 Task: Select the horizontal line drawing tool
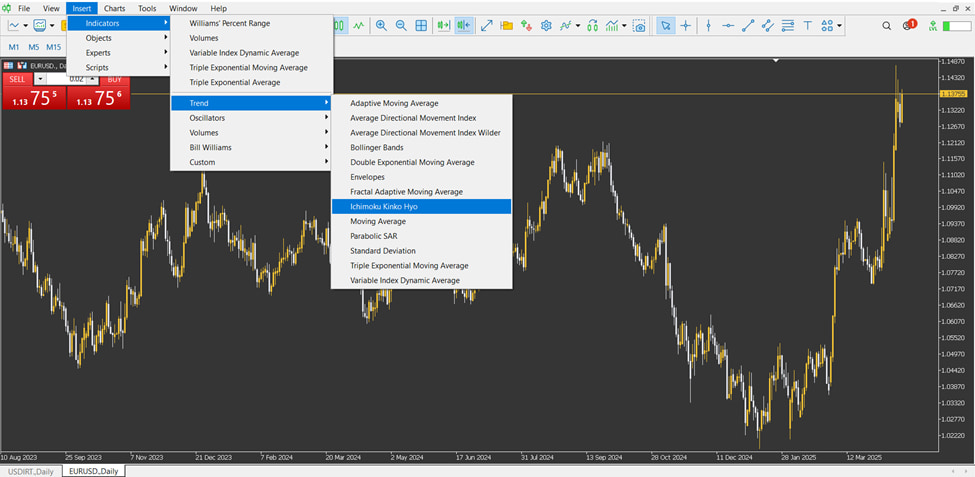(x=728, y=25)
